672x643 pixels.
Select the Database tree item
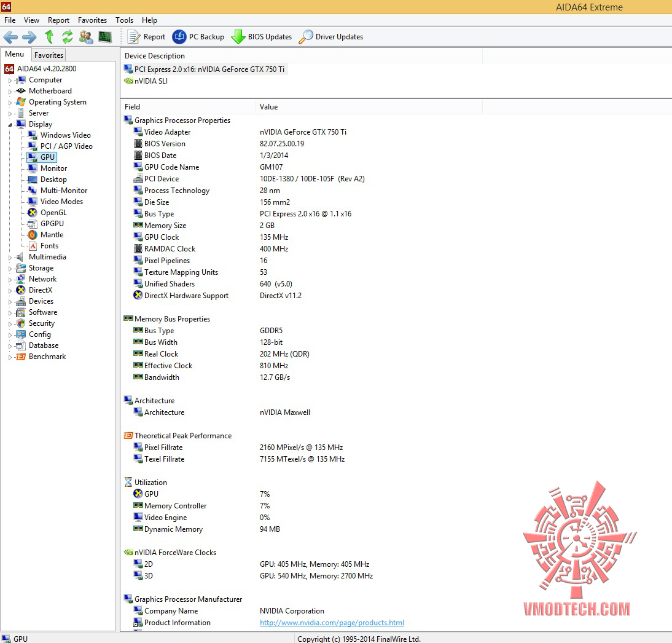coord(43,345)
